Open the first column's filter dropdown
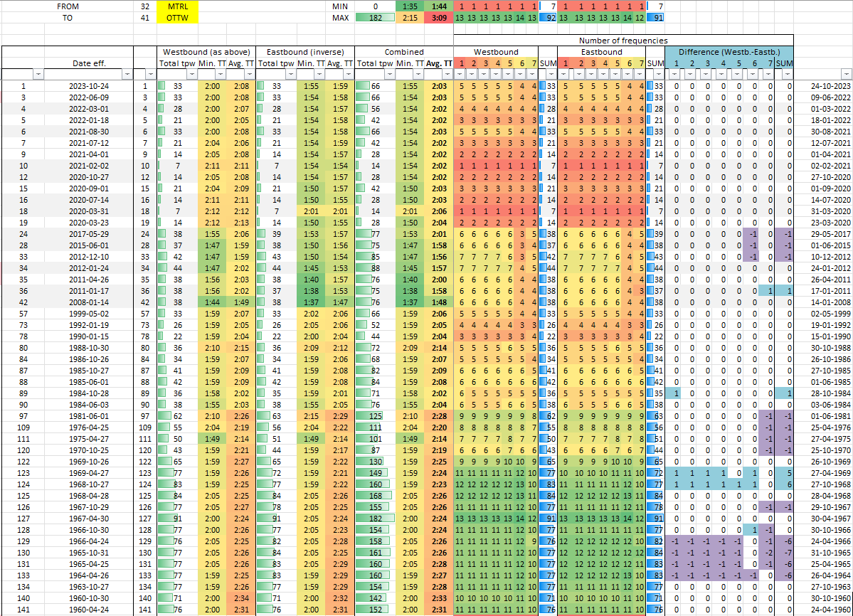The image size is (853, 616). (38, 74)
